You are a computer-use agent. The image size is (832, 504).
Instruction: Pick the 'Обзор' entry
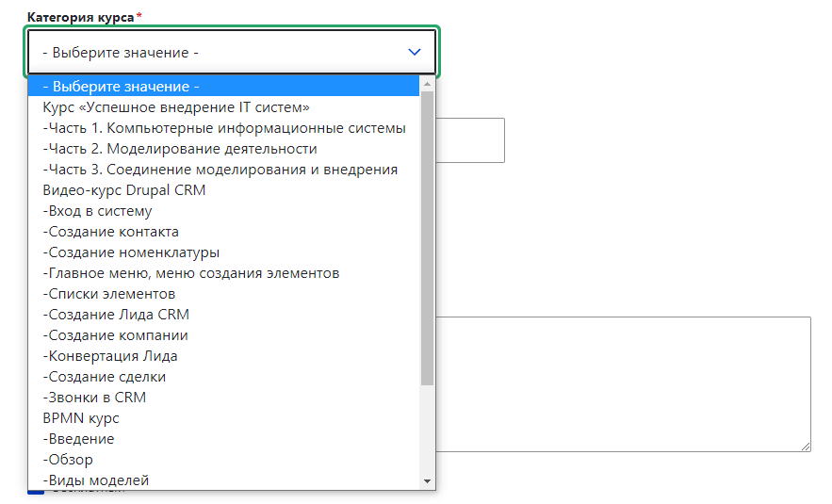223,459
